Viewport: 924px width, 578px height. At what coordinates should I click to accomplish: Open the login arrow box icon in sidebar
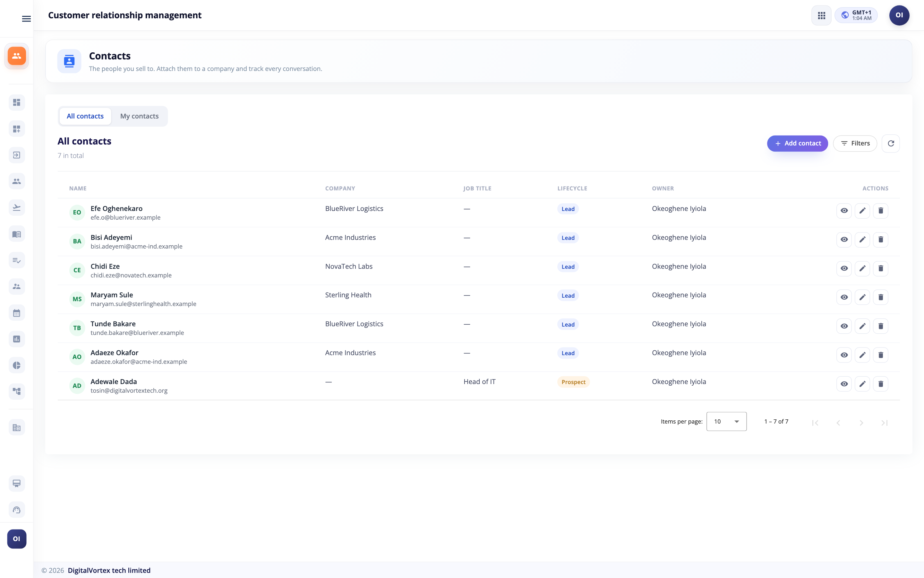pos(17,155)
